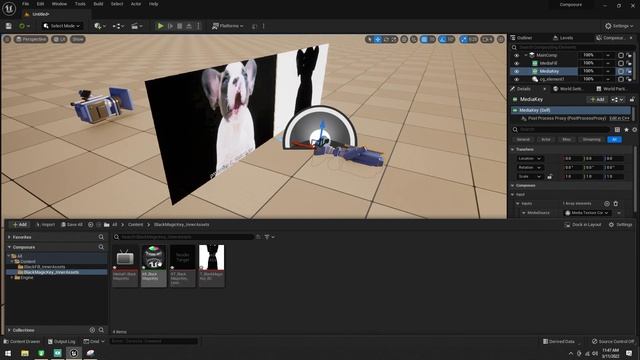Switch to the Outliner tab
Image resolution: width=640 pixels, height=360 pixels.
point(521,38)
